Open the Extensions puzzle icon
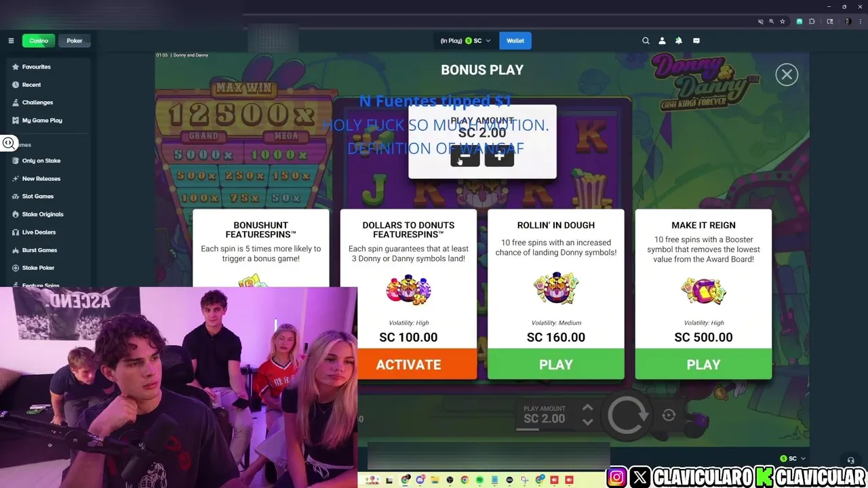Image resolution: width=868 pixels, height=488 pixels. [x=812, y=22]
